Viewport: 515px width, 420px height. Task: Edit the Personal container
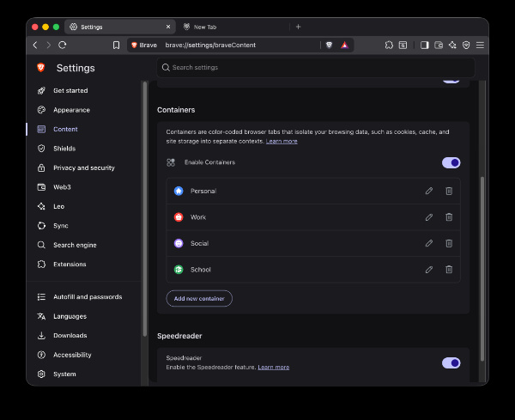(429, 191)
